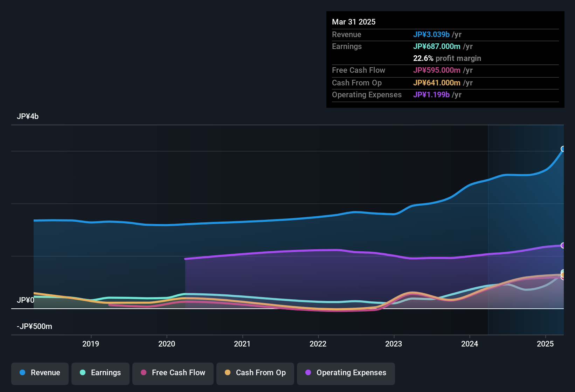Toggle the Free Cash Flow legend series
Screen dimensions: 575x392
pos(173,373)
